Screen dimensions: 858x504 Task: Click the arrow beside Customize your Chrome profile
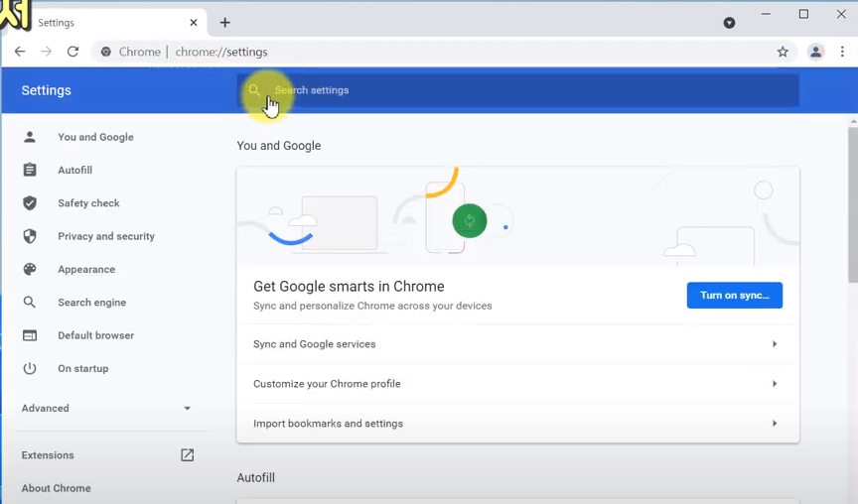tap(775, 384)
